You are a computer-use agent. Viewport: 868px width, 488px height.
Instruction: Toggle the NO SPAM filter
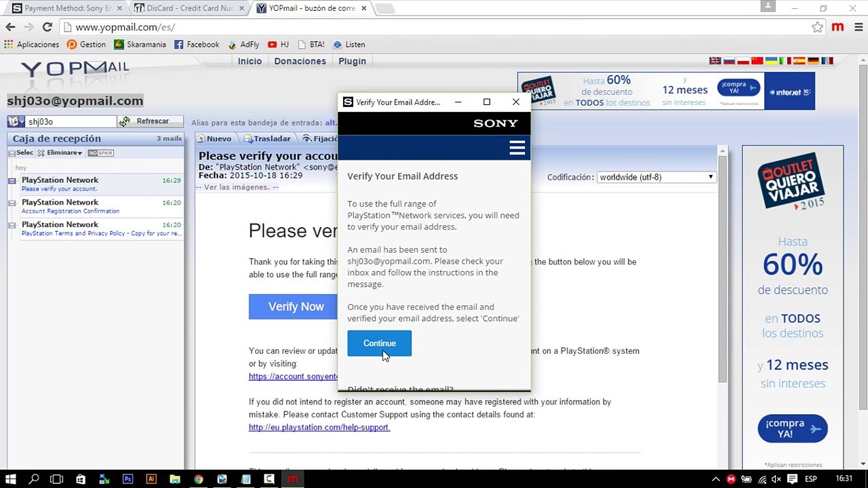point(100,152)
